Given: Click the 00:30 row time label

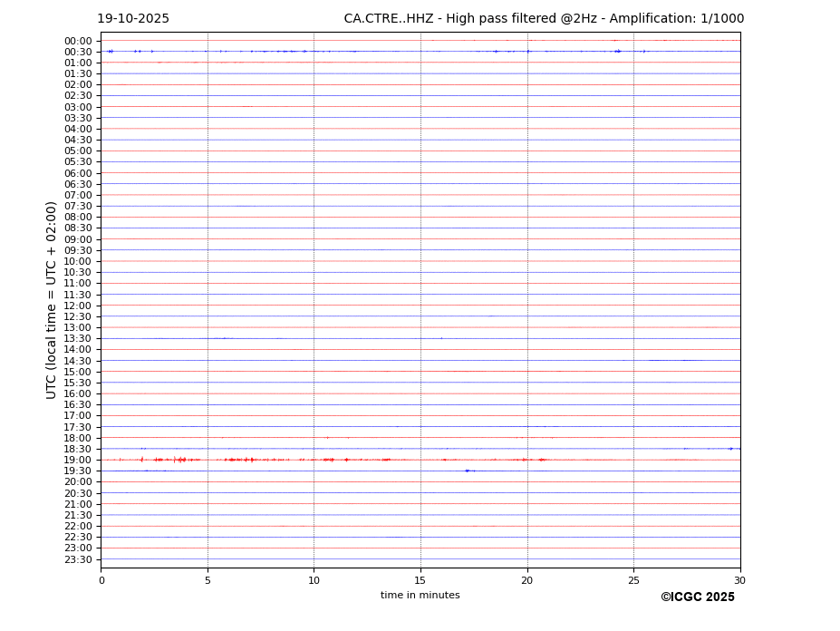Looking at the screenshot, I should click(x=77, y=52).
